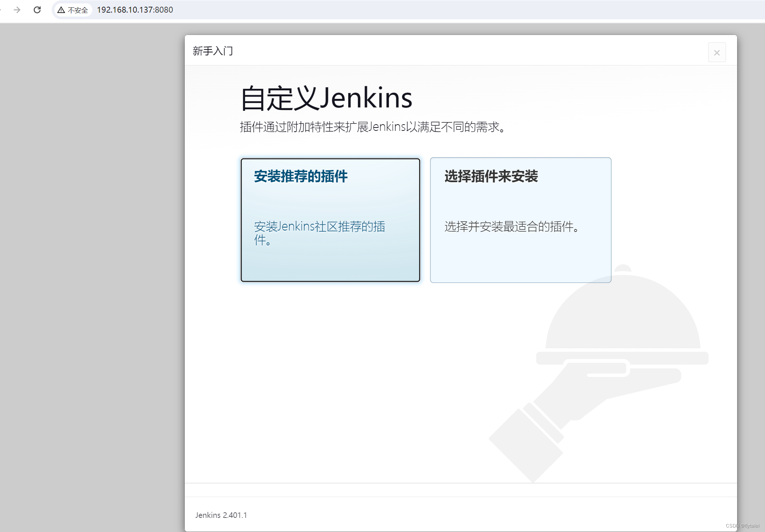765x532 pixels.
Task: Focus the address bar showing 192.168.10.137:8080
Action: pyautogui.click(x=409, y=10)
